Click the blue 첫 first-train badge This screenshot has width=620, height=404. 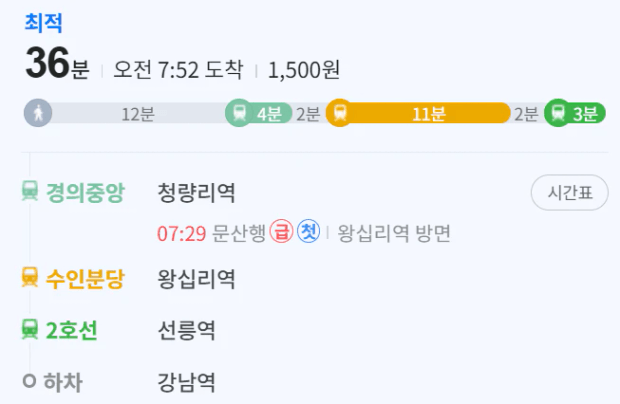pos(308,231)
